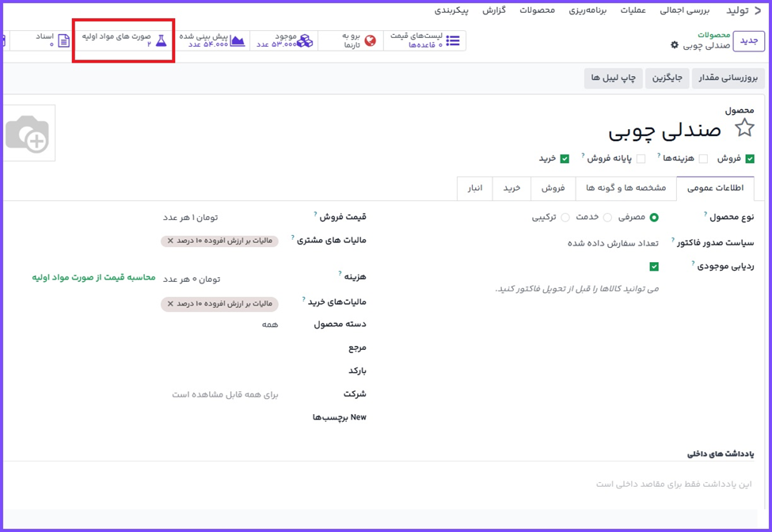Open the documents file icon

point(64,40)
